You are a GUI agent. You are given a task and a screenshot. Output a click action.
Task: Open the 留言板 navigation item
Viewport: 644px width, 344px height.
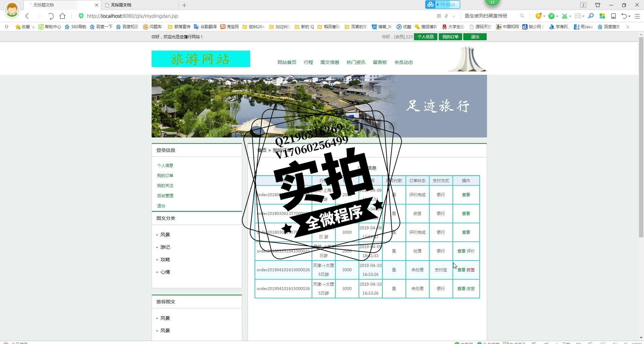[380, 62]
